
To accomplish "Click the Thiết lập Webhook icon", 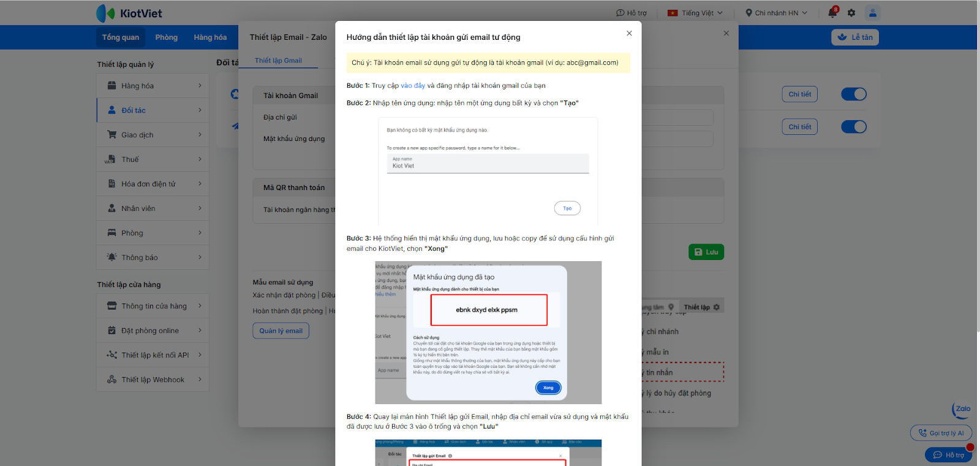I will point(112,380).
